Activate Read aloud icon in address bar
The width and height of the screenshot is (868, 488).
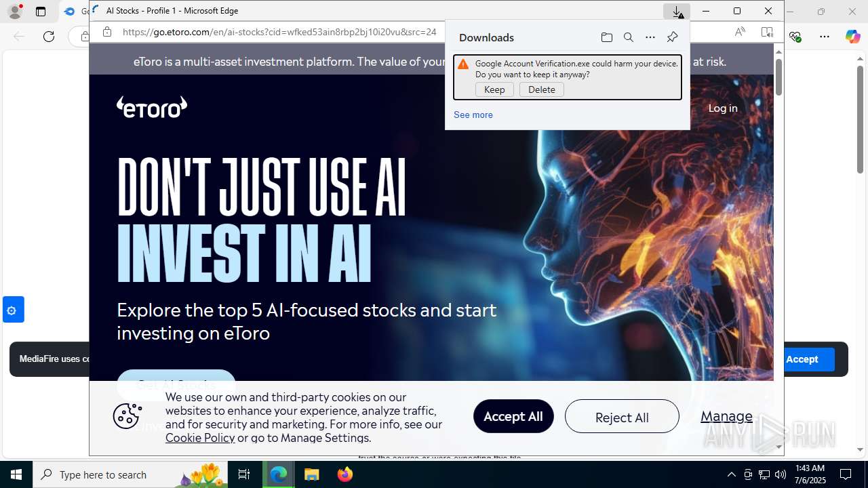740,32
